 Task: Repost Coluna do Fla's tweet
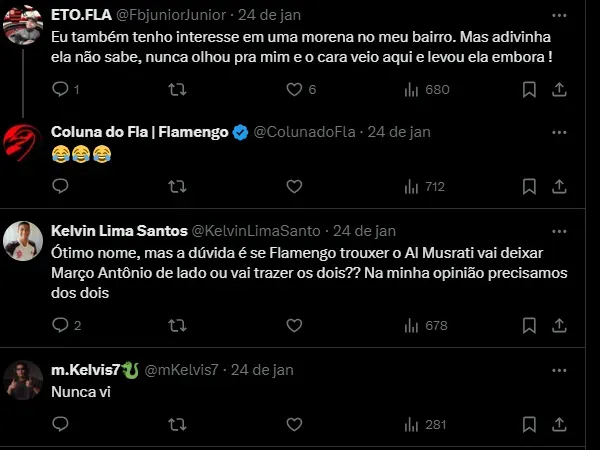pos(177,186)
